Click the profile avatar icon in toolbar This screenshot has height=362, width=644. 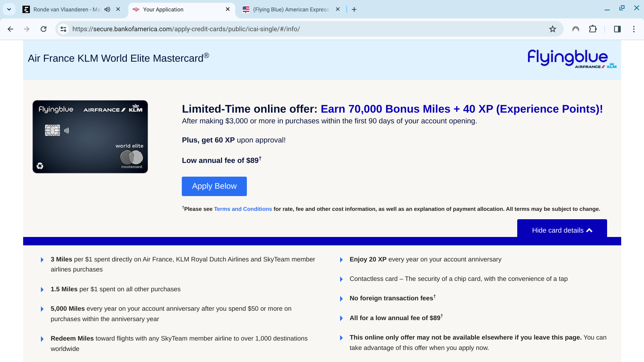[x=576, y=29]
